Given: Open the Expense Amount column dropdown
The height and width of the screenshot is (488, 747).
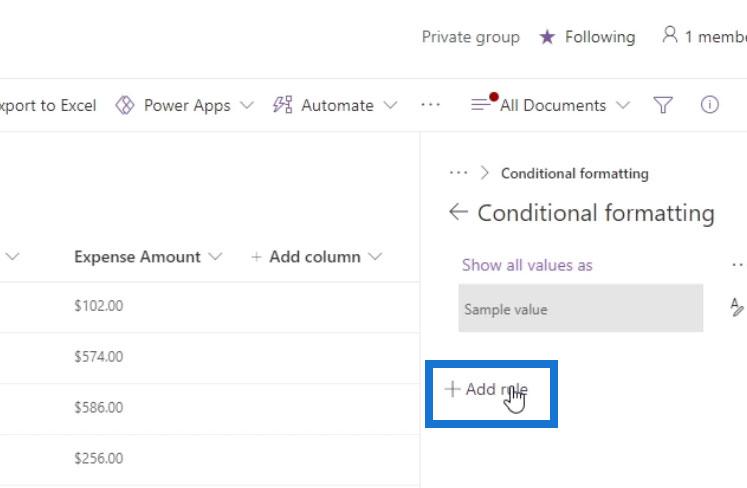Looking at the screenshot, I should pyautogui.click(x=215, y=256).
